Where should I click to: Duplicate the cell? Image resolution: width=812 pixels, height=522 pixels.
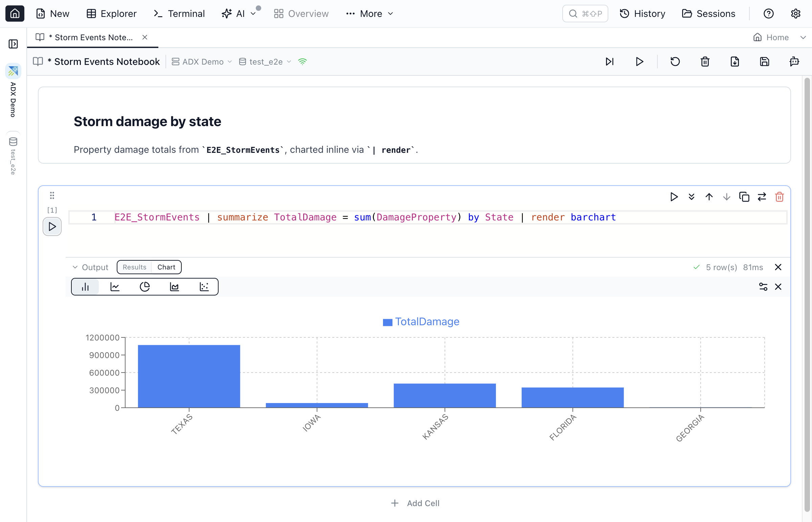[744, 197]
